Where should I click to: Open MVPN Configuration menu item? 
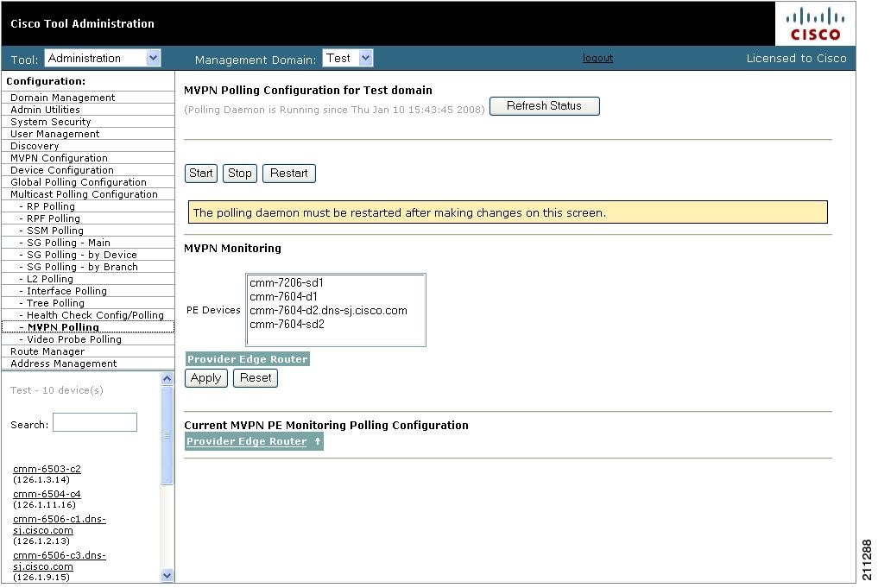(59, 158)
